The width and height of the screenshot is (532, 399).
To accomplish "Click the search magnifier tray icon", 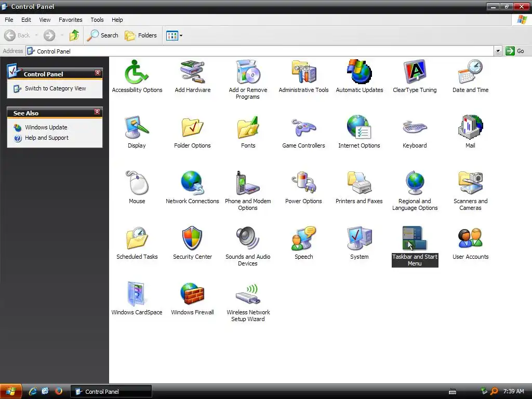I will click(x=494, y=392).
